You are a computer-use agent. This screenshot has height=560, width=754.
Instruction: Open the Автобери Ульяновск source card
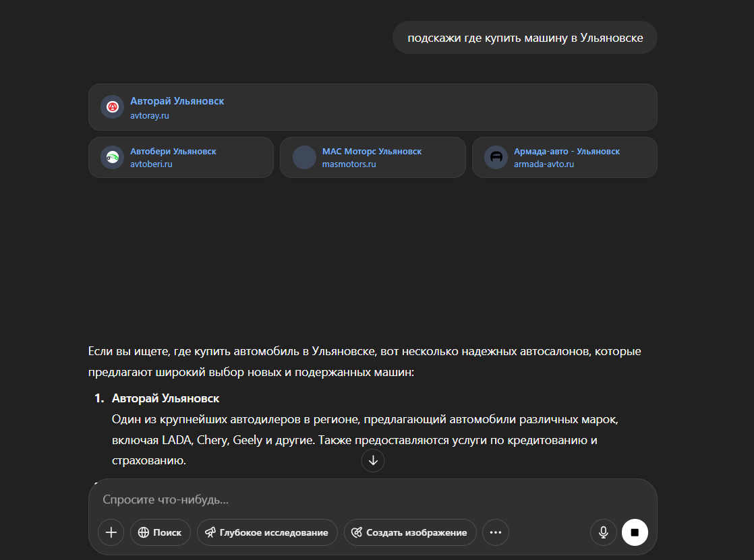(181, 157)
